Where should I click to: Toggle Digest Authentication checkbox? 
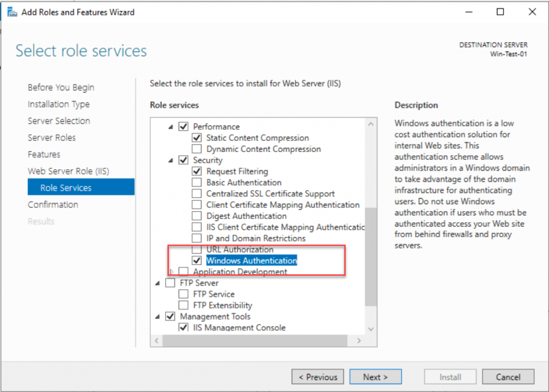point(197,216)
